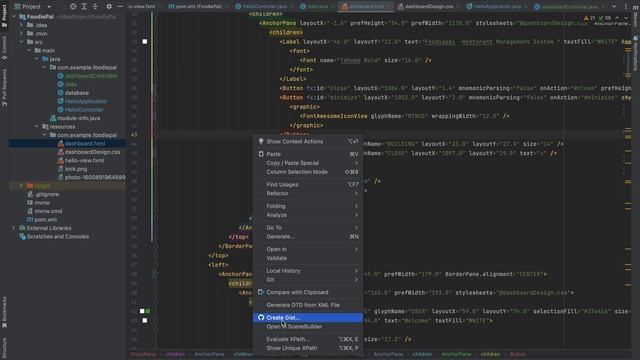Choose Generate... from context menu
Screen dimensions: 640x360
308,237
